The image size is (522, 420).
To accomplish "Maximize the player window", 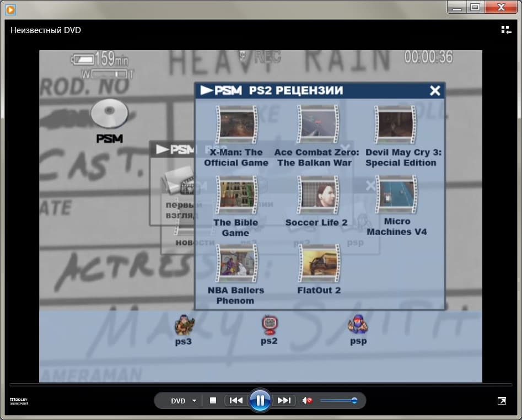I will pos(475,7).
